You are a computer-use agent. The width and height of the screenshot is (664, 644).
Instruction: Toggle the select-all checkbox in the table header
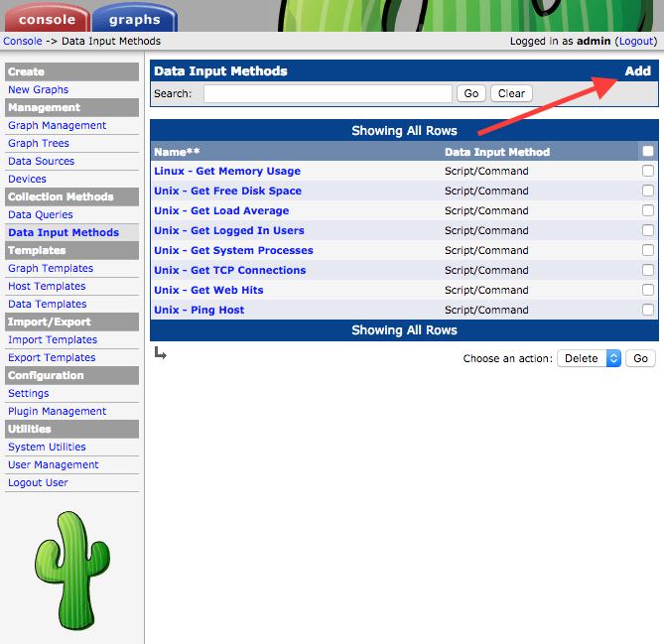tap(648, 152)
